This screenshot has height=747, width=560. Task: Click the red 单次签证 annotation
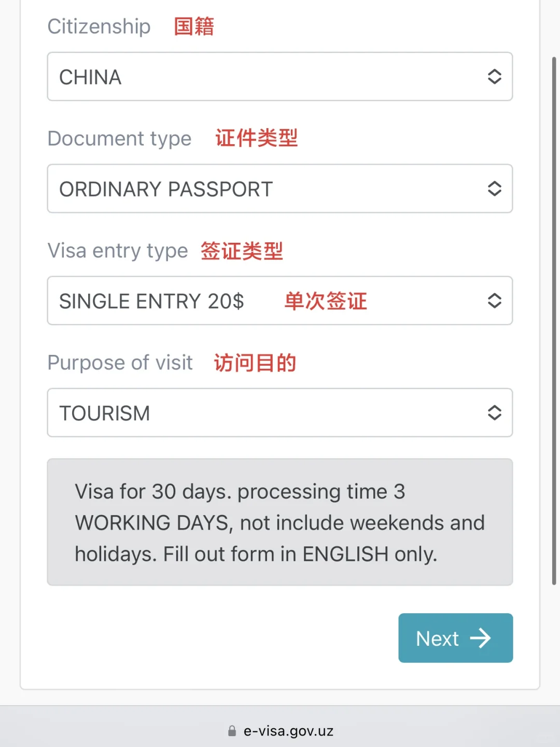pos(326,301)
